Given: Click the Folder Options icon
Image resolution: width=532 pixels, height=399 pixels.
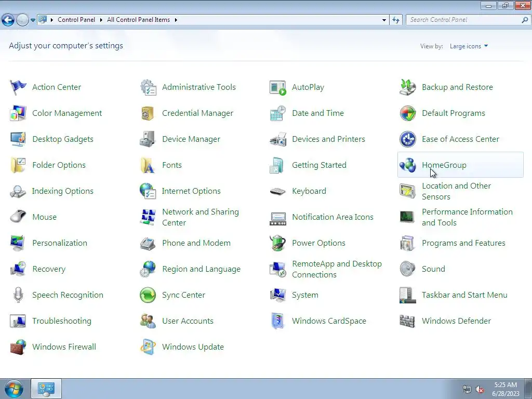Looking at the screenshot, I should click(x=18, y=165).
